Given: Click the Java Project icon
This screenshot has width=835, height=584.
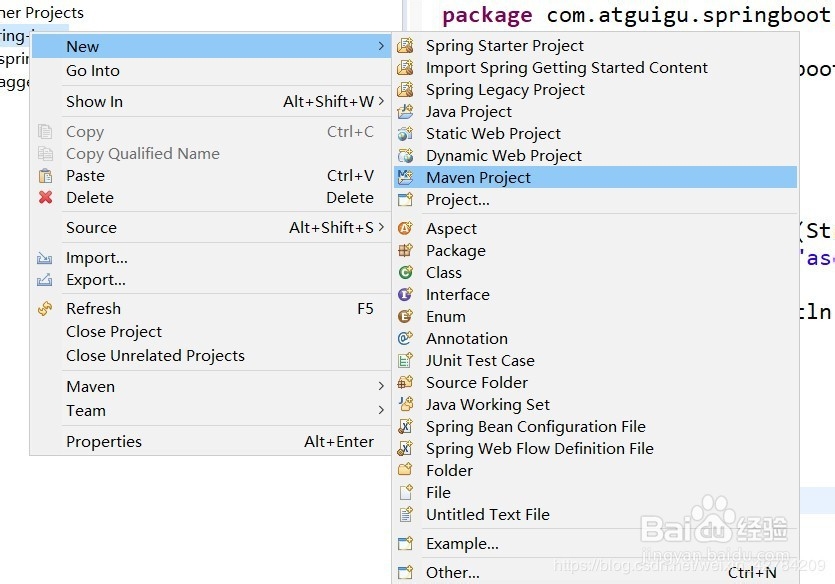Looking at the screenshot, I should pyautogui.click(x=405, y=112).
